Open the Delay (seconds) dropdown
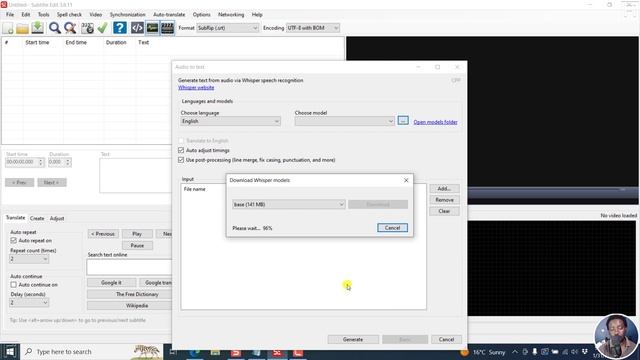The width and height of the screenshot is (640, 360). (29, 302)
